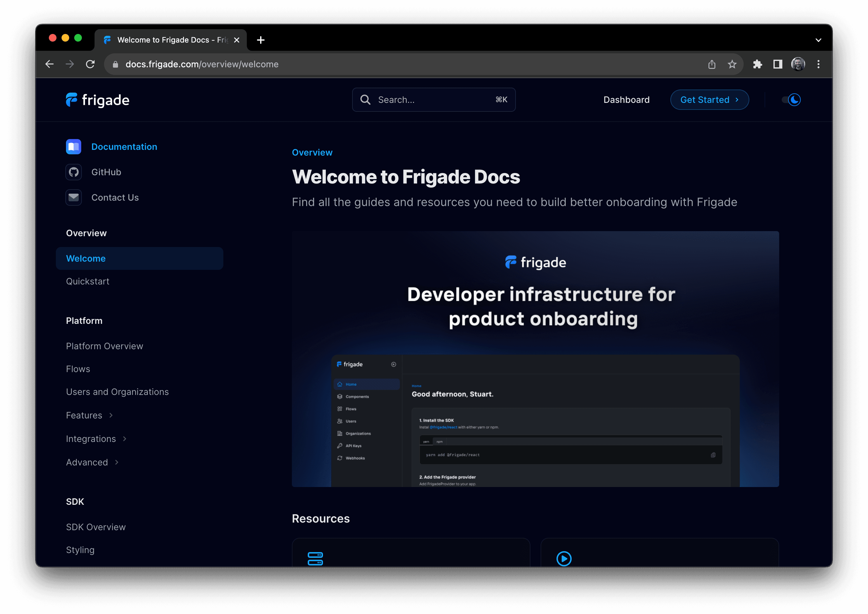Toggle dark mode switch with moon icon

(x=791, y=100)
